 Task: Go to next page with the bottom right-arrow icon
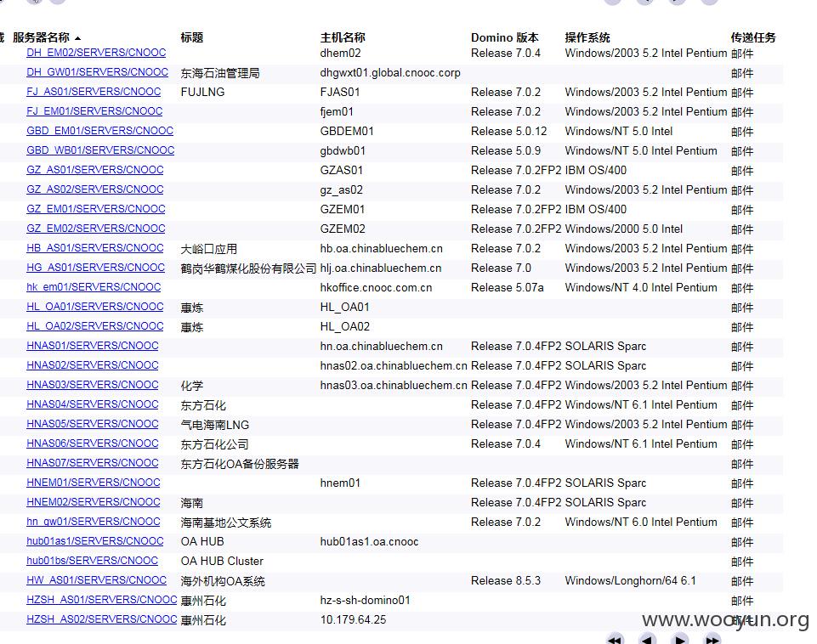click(679, 639)
